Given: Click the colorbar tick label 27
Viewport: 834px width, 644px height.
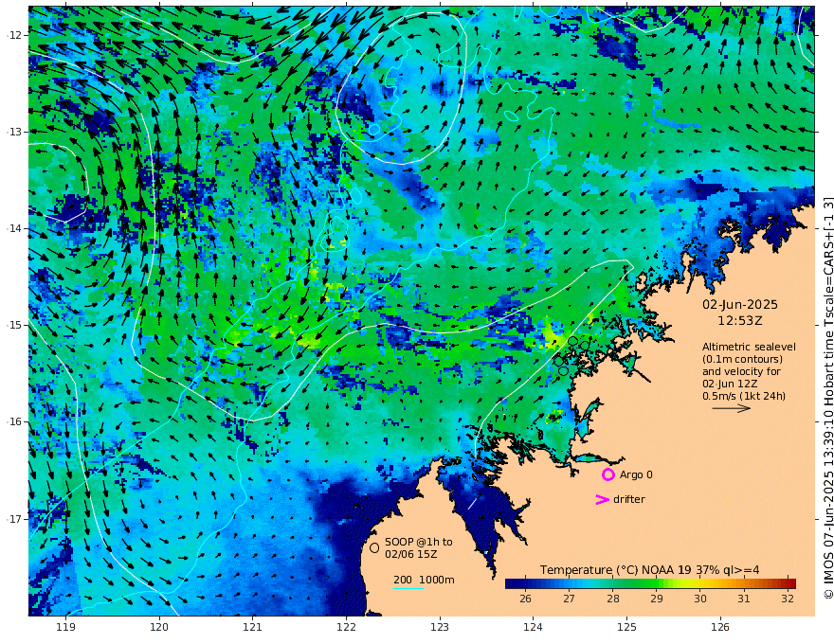Looking at the screenshot, I should click(570, 599).
